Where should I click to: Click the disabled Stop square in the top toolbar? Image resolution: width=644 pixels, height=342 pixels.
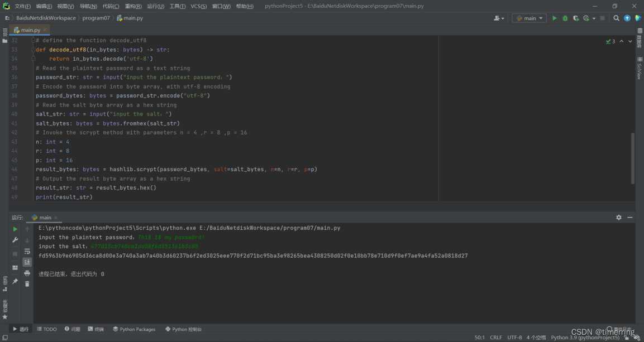click(x=603, y=18)
